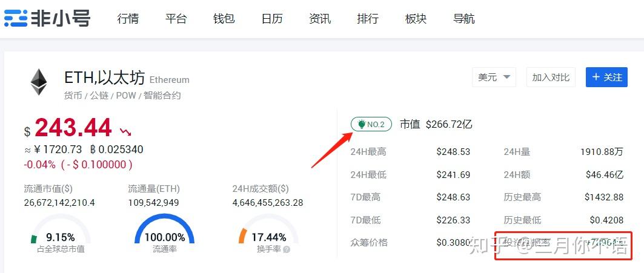Click the 109,542,949 circulating supply value

[x=153, y=203]
